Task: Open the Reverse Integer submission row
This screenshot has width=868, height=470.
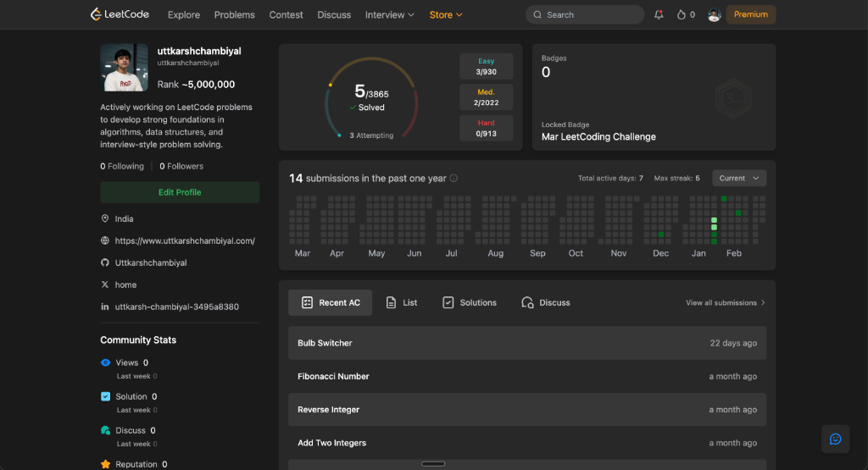Action: (x=527, y=409)
